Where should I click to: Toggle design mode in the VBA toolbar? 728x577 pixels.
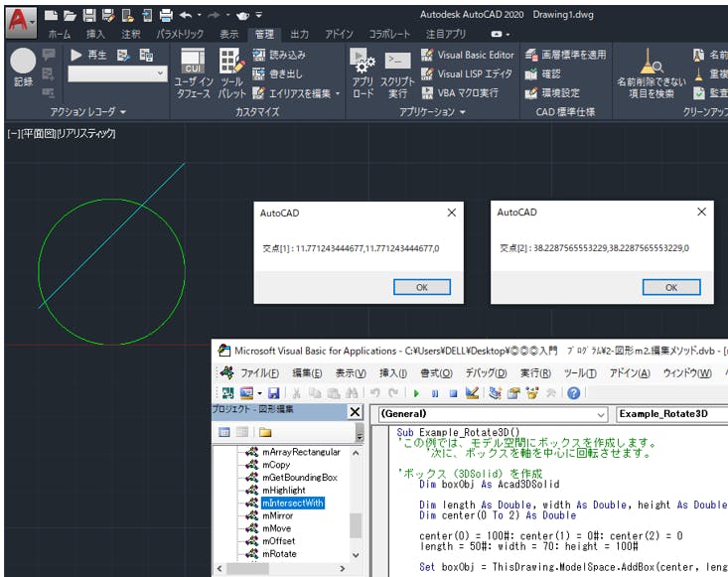click(471, 393)
